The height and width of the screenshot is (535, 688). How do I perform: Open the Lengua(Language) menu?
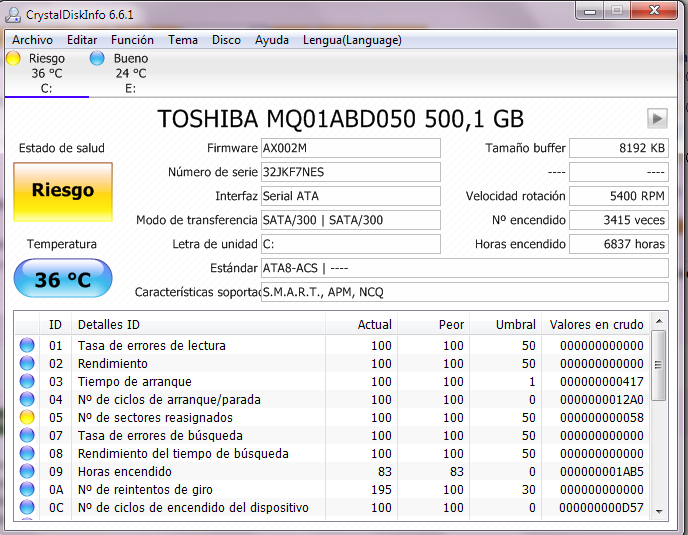click(352, 40)
